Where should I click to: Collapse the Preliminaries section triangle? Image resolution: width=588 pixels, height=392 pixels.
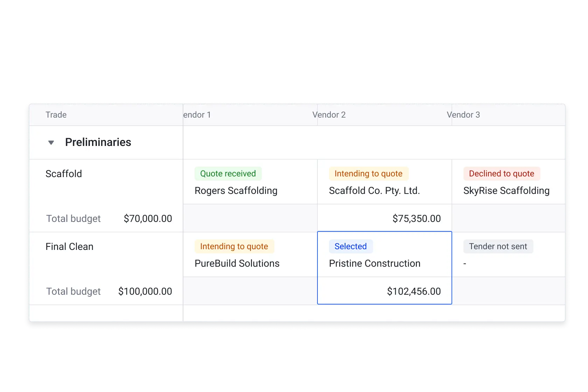tap(51, 142)
